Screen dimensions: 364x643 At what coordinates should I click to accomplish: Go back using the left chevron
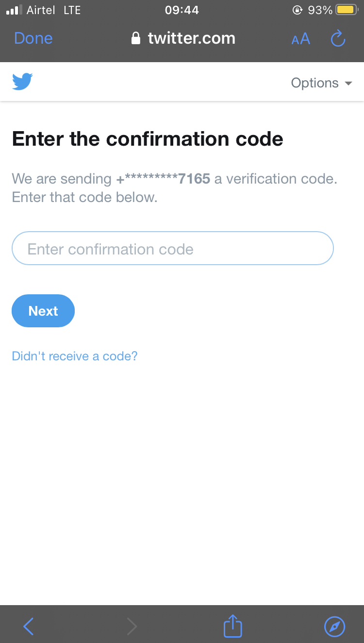(29, 626)
